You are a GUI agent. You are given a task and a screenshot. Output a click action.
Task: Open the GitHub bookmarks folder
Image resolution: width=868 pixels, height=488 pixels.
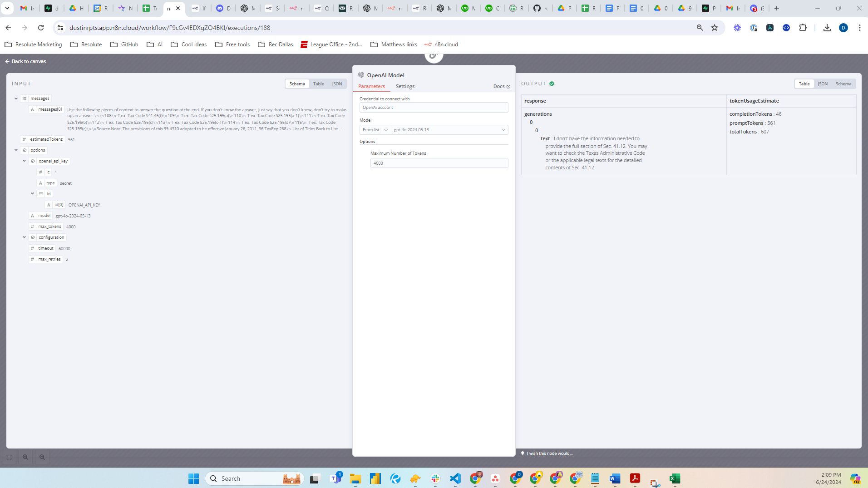point(124,44)
